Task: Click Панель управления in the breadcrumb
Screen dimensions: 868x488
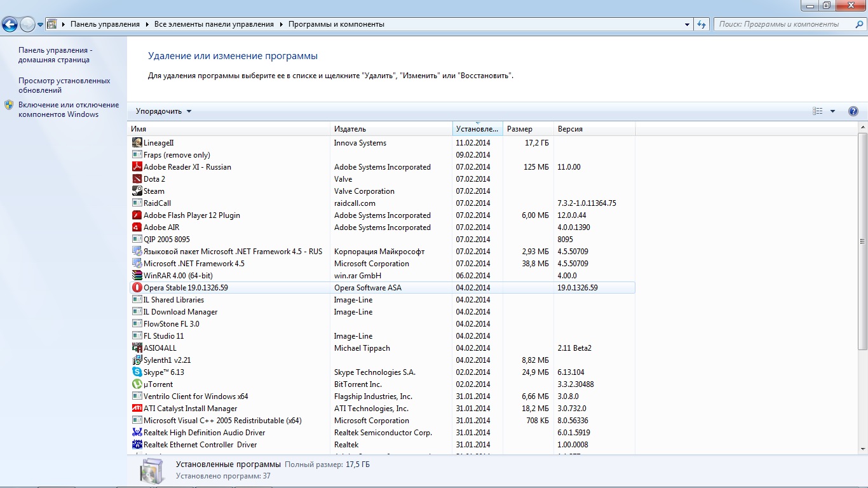Action: tap(105, 24)
